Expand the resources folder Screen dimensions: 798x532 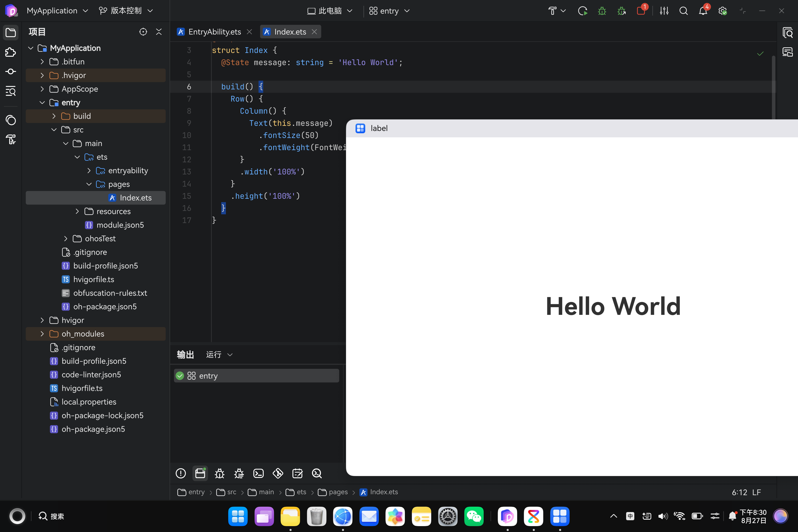coord(77,211)
